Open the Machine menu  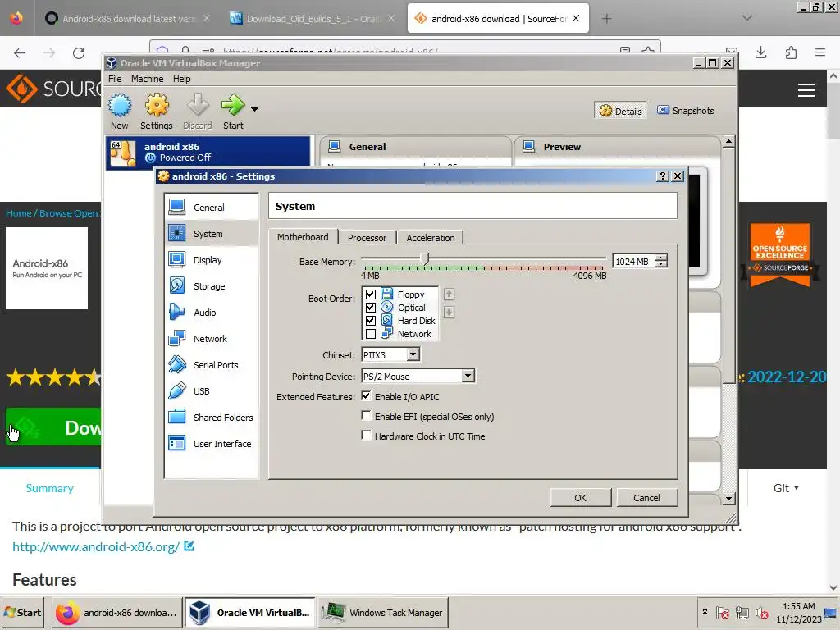pos(148,79)
